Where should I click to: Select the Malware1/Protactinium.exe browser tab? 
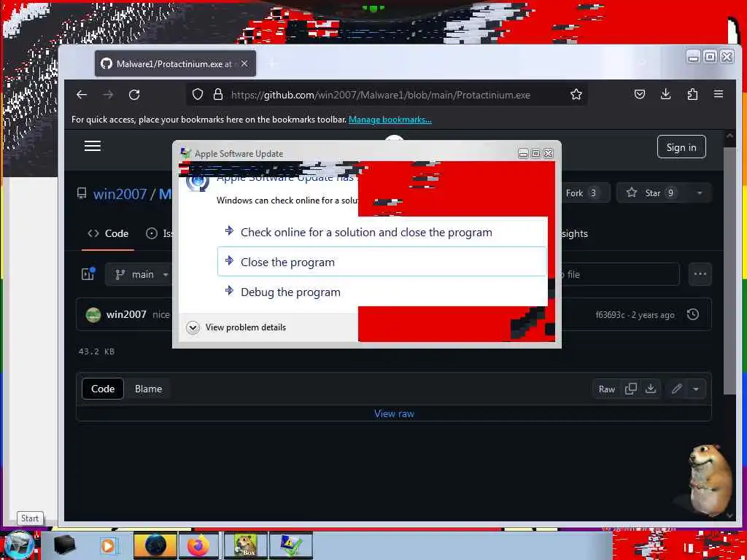[175, 63]
